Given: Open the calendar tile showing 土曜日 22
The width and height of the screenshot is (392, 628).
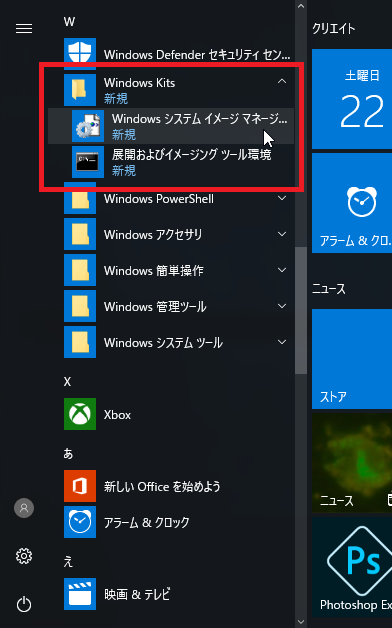Looking at the screenshot, I should pyautogui.click(x=352, y=99).
